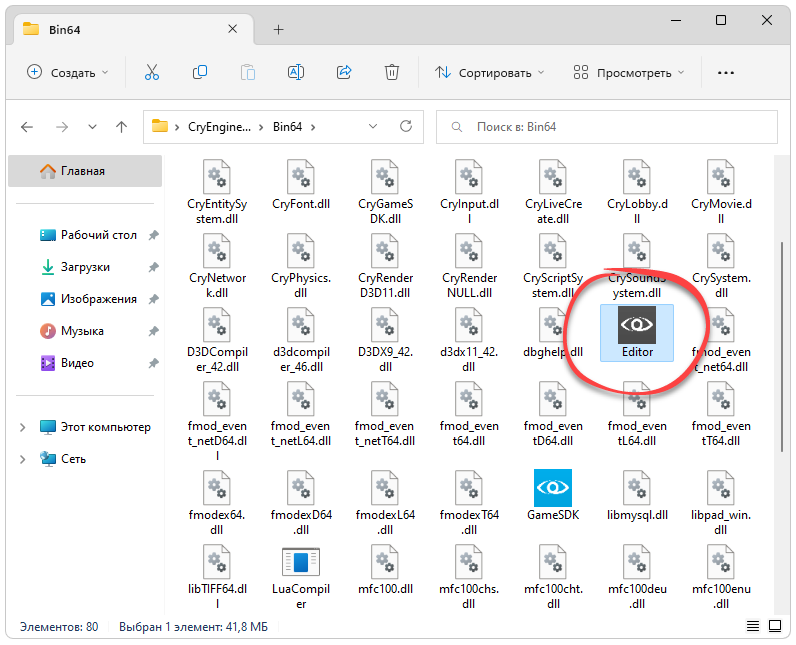The image size is (796, 645).
Task: Click the Copy icon in toolbar
Action: click(200, 72)
